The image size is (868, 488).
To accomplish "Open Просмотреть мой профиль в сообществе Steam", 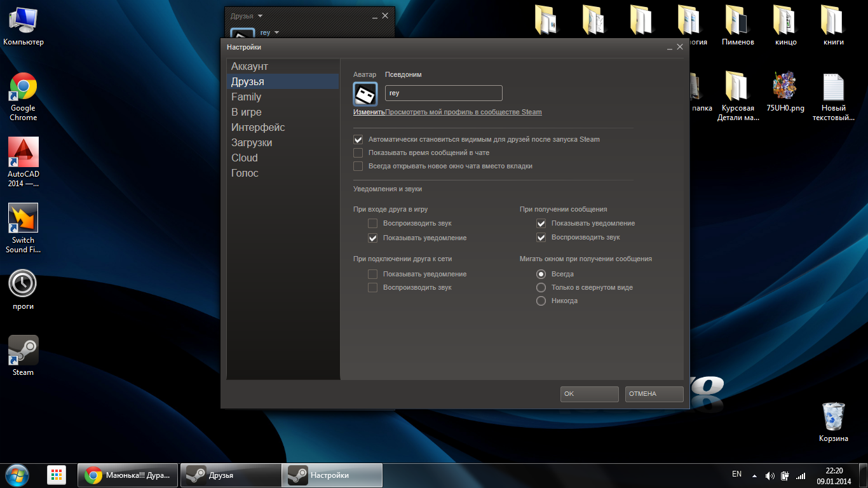I will click(464, 112).
